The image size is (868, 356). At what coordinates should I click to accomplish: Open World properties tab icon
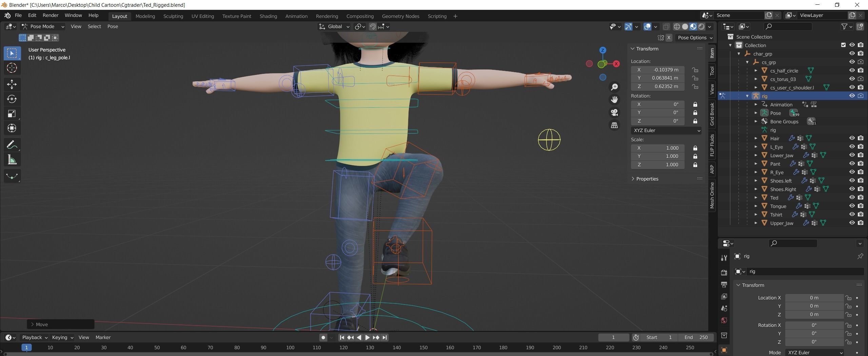click(x=724, y=320)
